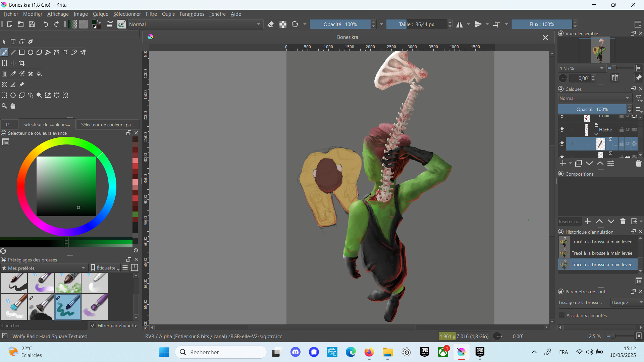Activate eraser mode in toolbar
The image size is (644, 362).
tap(271, 24)
